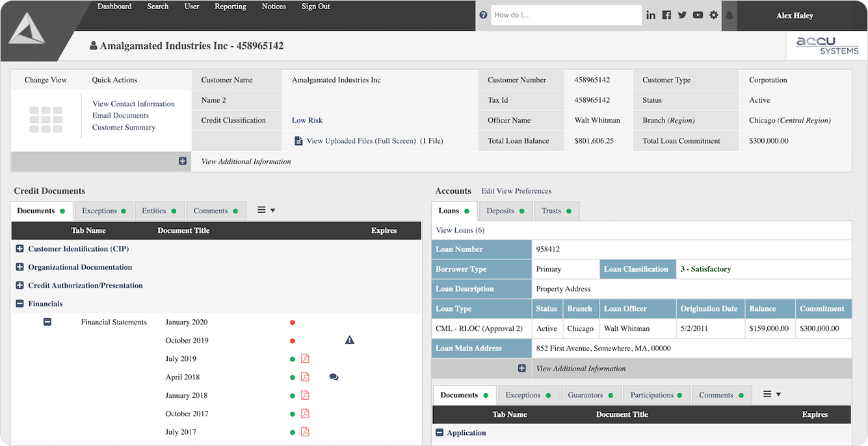Collapse the Financials section
This screenshot has height=446, width=868.
click(20, 303)
